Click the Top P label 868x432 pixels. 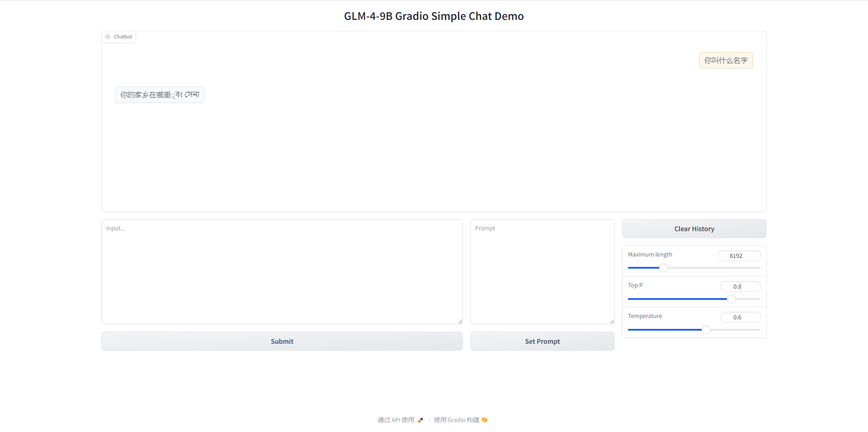click(635, 285)
